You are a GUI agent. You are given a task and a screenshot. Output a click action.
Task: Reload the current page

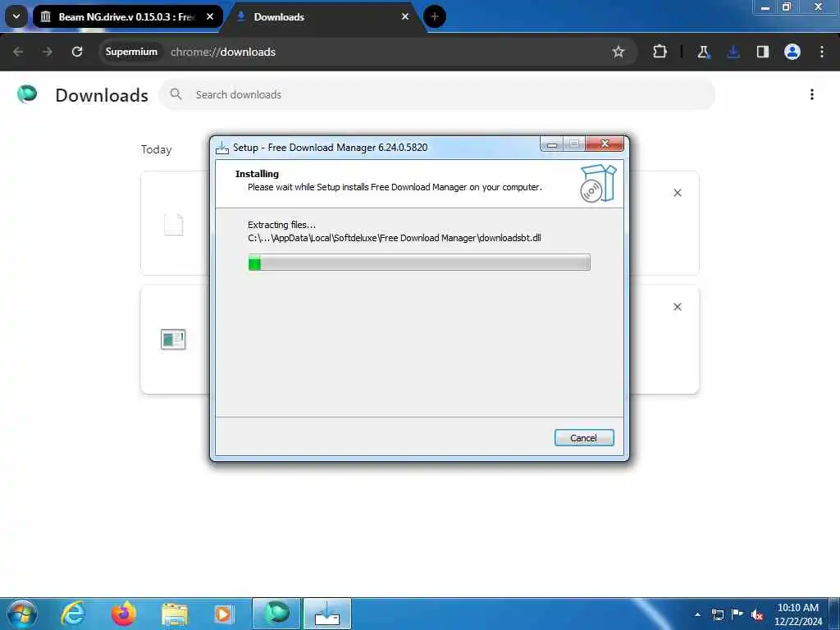click(77, 52)
